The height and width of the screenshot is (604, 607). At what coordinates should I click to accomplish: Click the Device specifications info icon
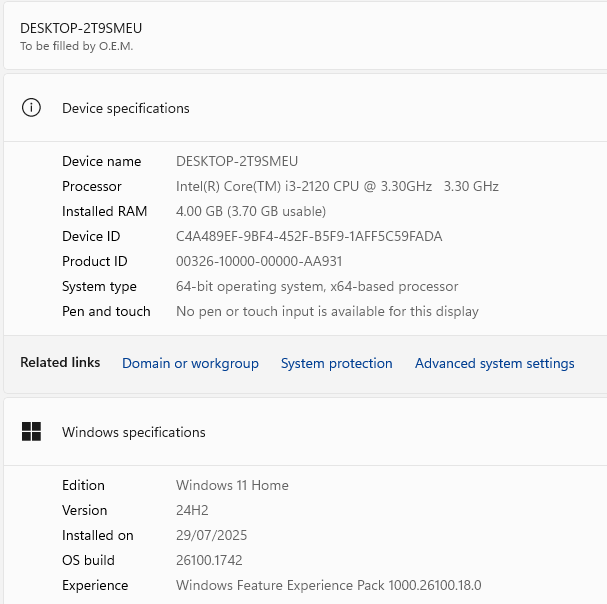[31, 108]
